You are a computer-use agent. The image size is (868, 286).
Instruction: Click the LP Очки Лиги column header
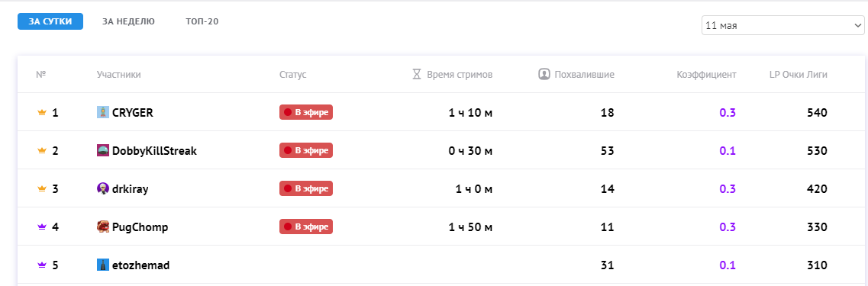click(799, 74)
